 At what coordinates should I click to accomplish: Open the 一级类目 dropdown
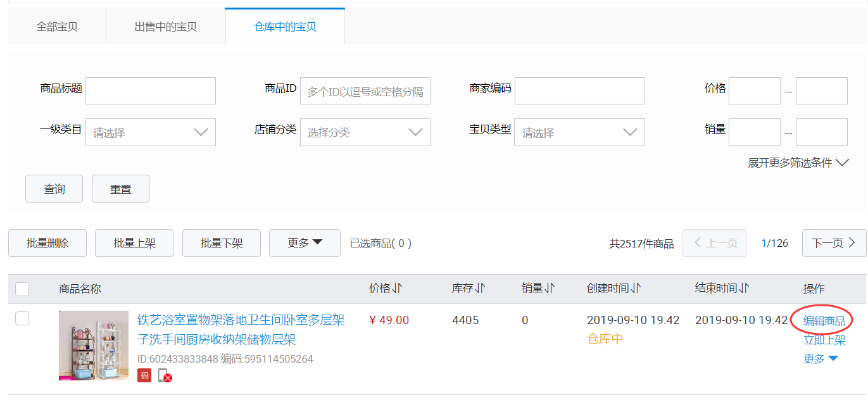pyautogui.click(x=151, y=132)
